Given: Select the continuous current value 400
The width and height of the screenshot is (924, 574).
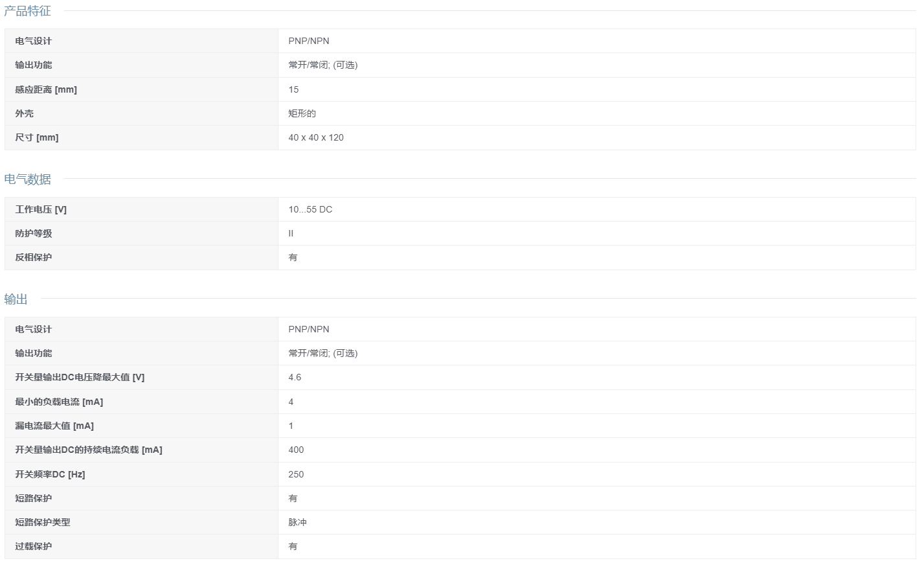Looking at the screenshot, I should (296, 450).
